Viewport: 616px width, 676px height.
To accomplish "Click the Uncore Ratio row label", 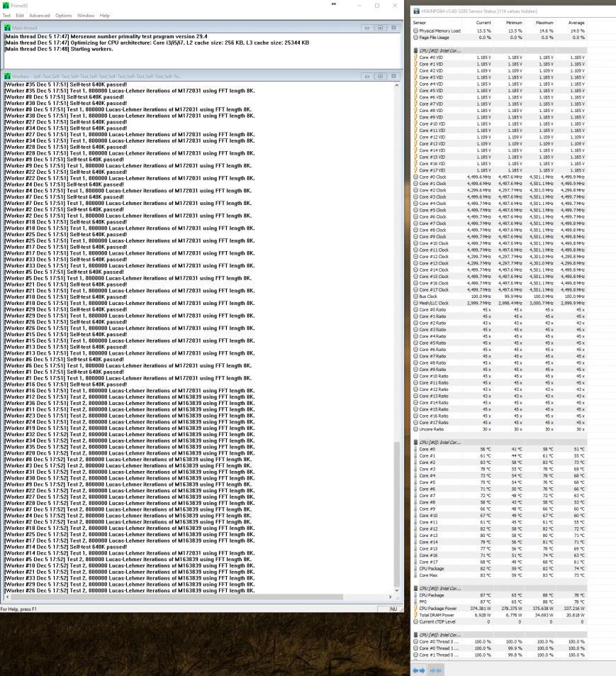I will pyautogui.click(x=431, y=429).
